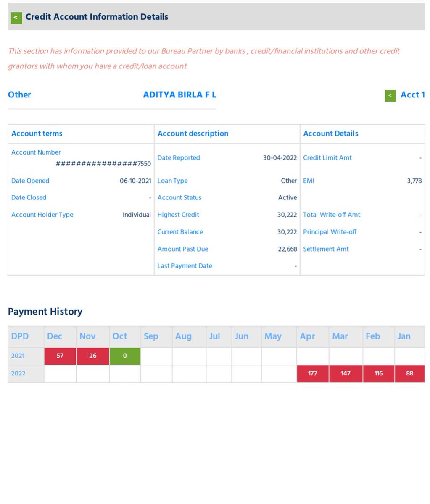430x504 pixels.
Task: Click the Current Balance label
Action: (180, 232)
